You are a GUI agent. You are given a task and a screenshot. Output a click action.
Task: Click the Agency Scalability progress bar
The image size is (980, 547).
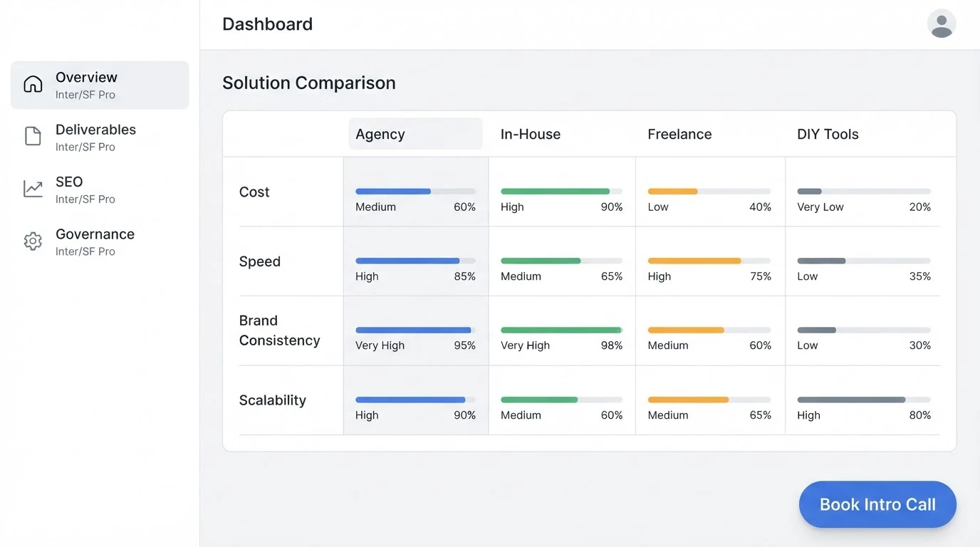pos(415,400)
